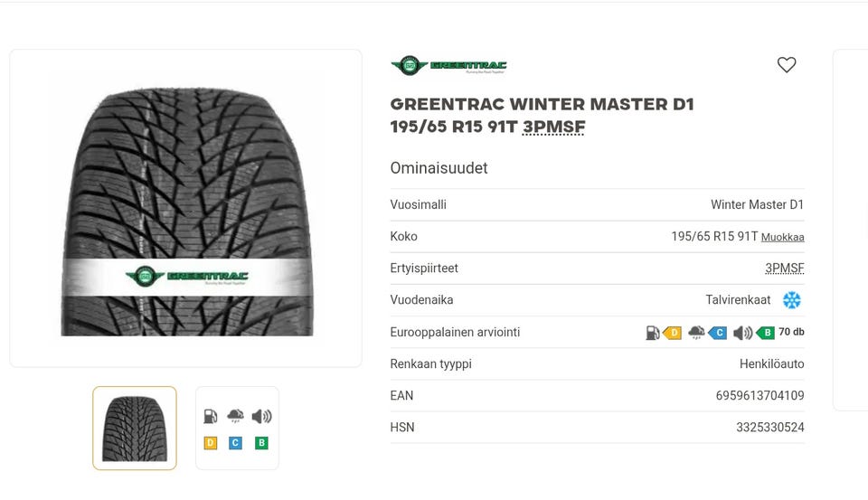
Task: Select the EU label ratings thumbnail
Action: pos(237,428)
